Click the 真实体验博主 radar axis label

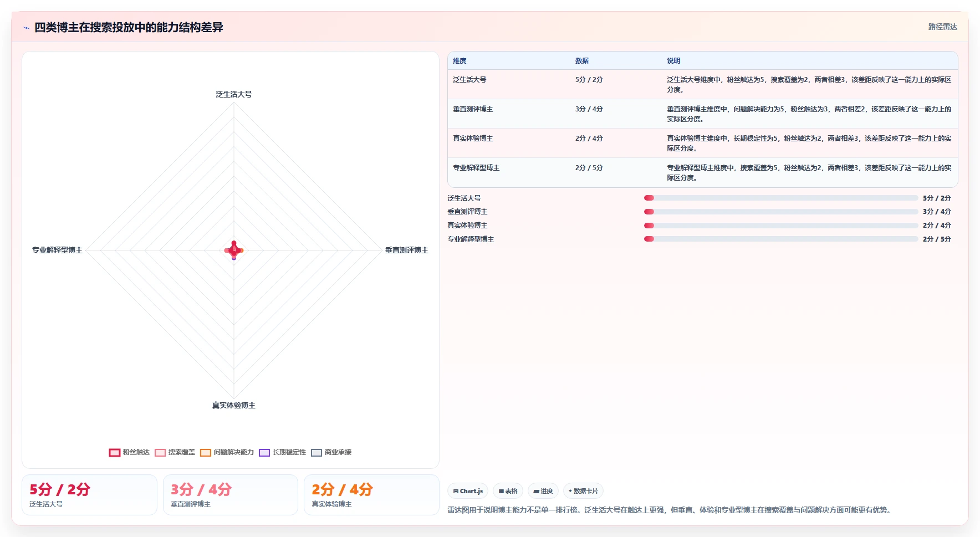[x=234, y=406]
